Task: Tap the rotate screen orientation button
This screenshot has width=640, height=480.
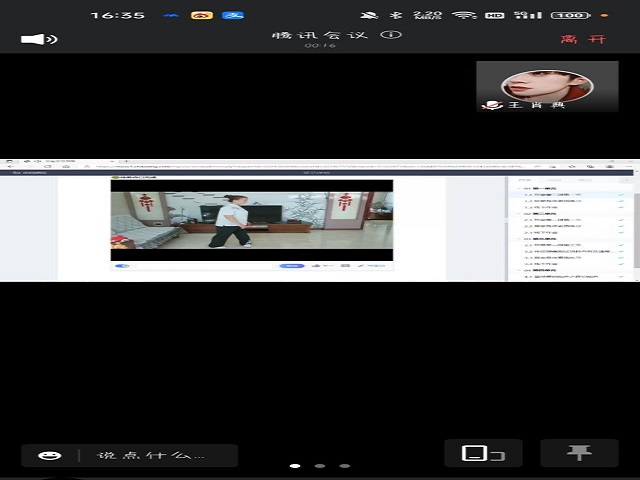Action: 482,454
